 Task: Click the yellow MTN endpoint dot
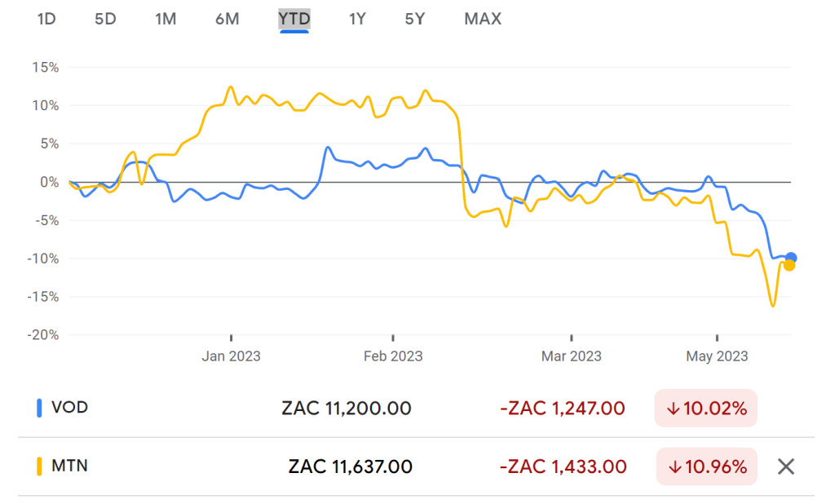coord(789,265)
